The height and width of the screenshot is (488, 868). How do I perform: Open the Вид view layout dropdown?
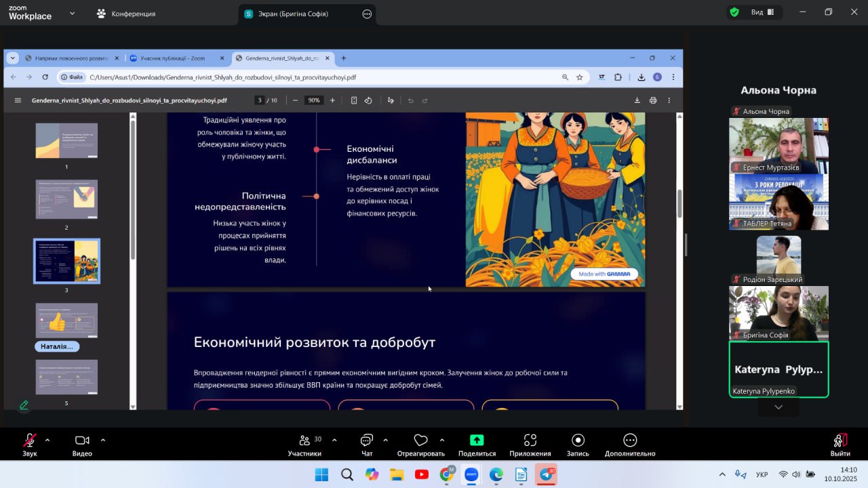(757, 12)
